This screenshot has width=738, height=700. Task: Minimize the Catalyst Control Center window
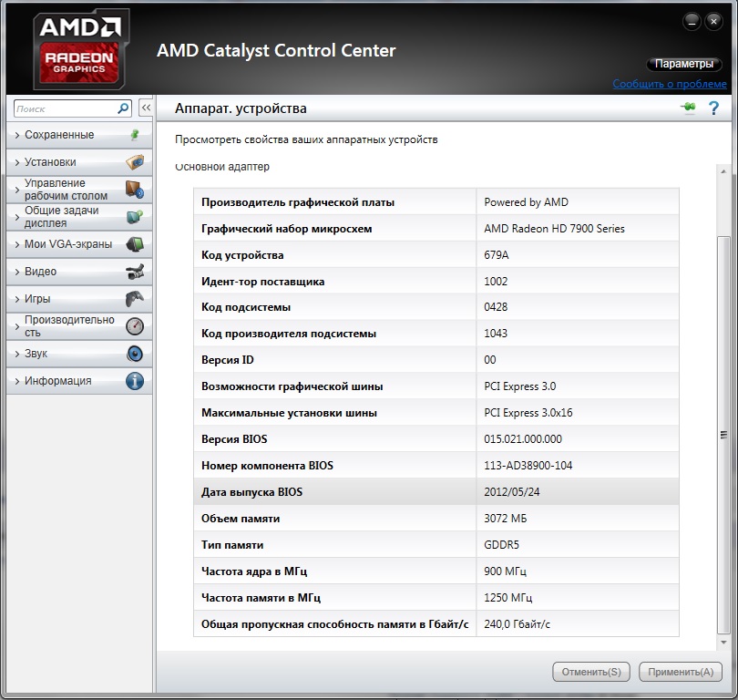coord(692,22)
